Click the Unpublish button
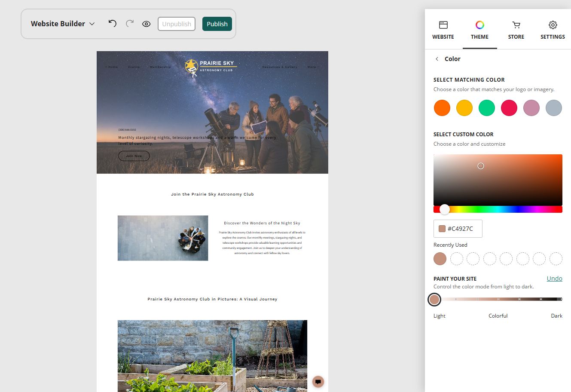 (x=177, y=24)
